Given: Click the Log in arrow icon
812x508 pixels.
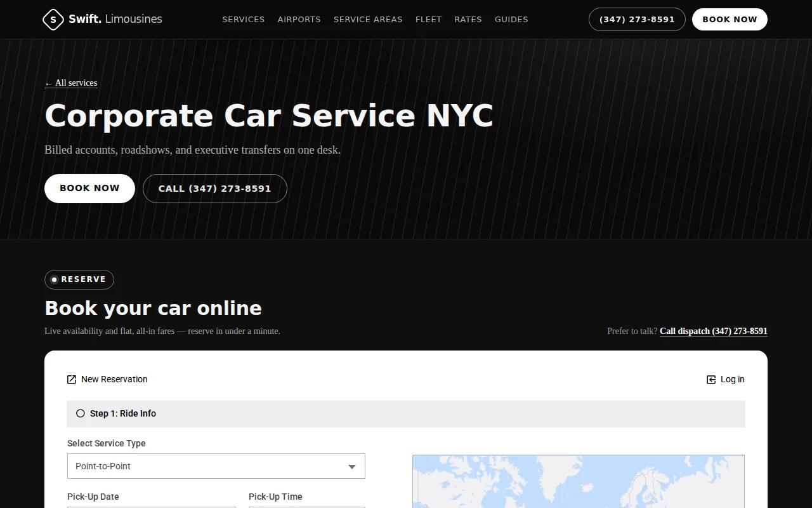Looking at the screenshot, I should 711,379.
